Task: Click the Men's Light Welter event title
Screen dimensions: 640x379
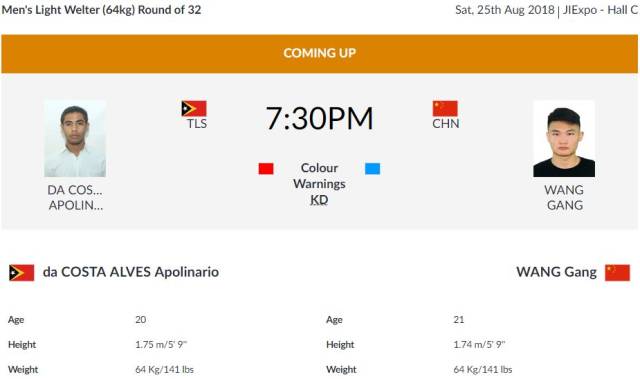Action: pos(101,10)
